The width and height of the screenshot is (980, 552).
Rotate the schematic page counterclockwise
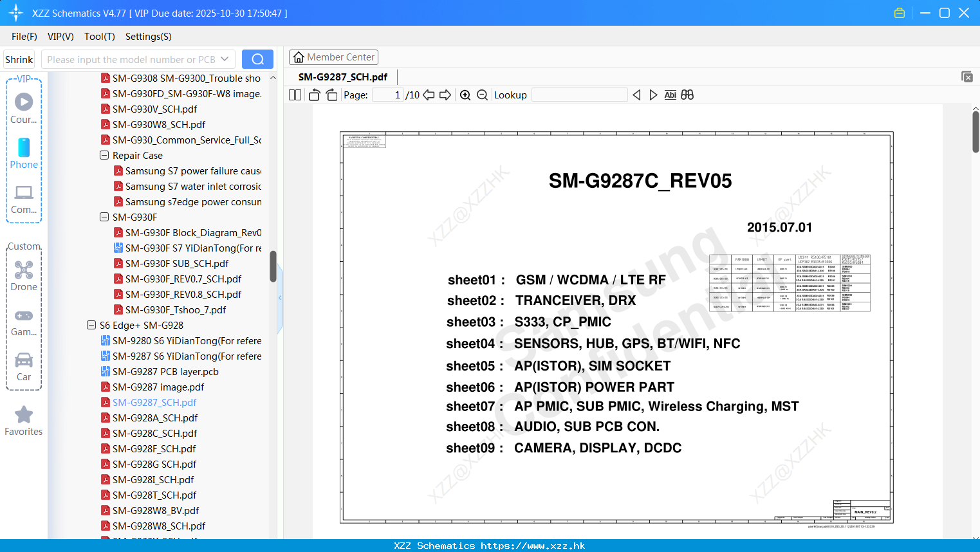coord(314,95)
